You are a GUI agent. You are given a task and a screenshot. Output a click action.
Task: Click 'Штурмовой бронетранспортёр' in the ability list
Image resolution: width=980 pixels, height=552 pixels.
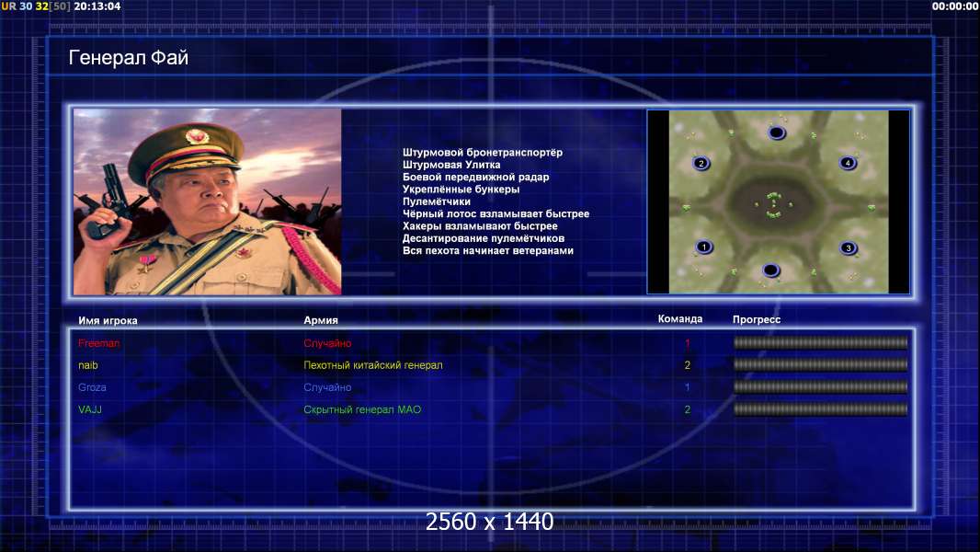coord(483,153)
